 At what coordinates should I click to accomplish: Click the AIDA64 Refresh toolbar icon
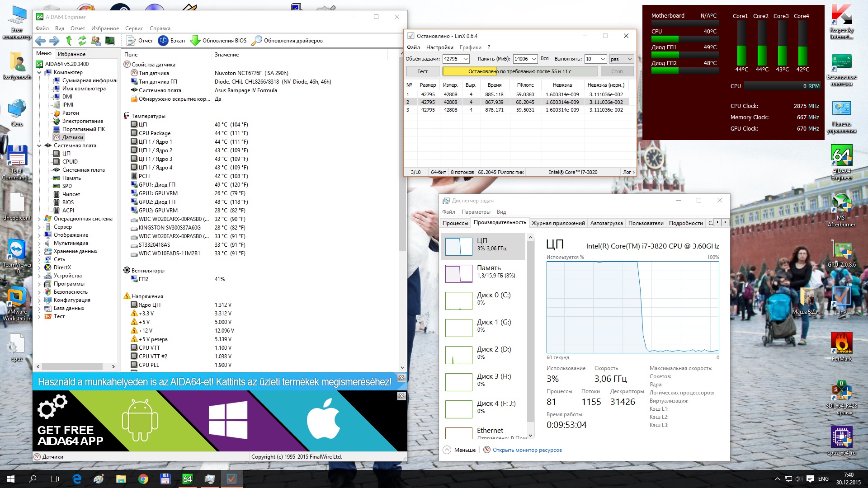point(82,41)
